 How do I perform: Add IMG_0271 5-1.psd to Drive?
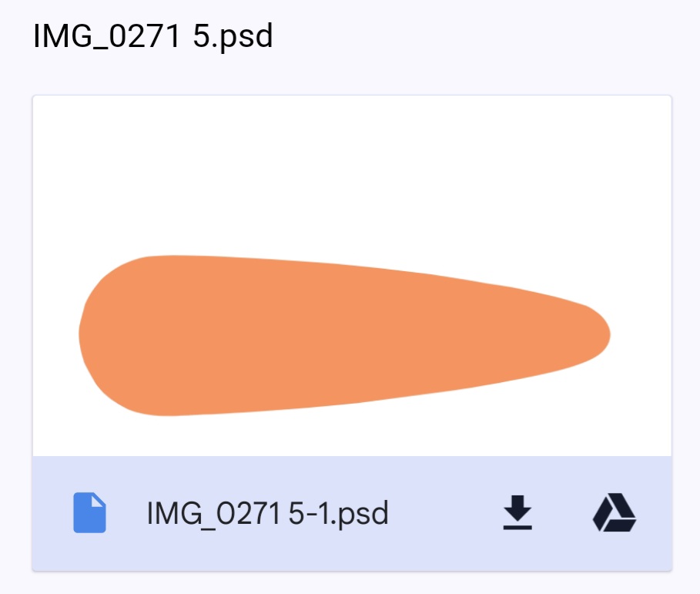pyautogui.click(x=615, y=512)
